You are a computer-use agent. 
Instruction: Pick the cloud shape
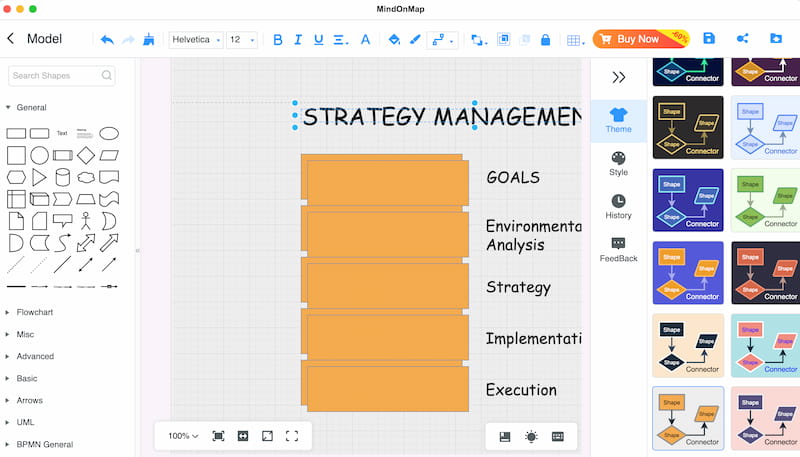[86, 177]
